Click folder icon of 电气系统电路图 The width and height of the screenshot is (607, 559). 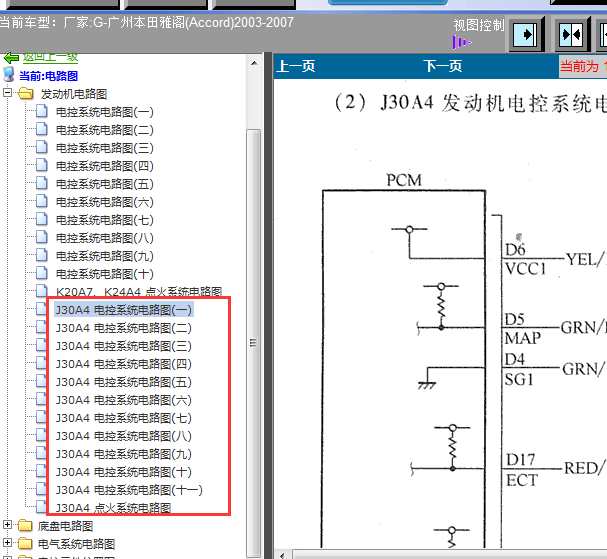[25, 543]
